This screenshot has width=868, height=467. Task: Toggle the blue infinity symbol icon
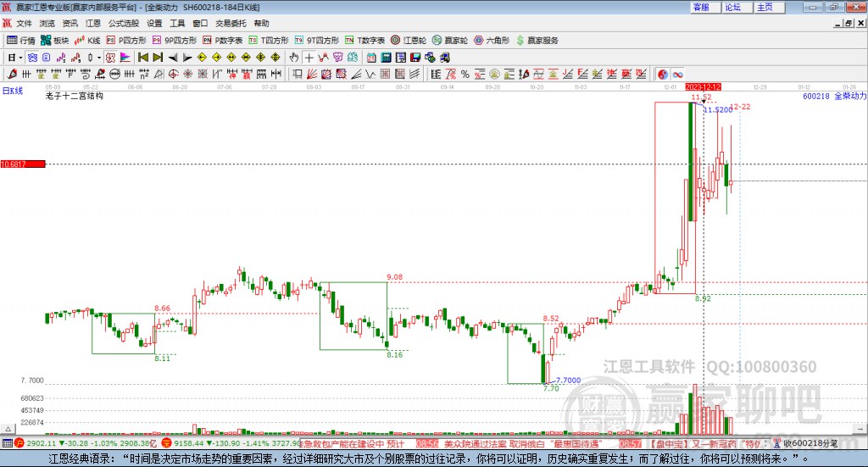click(677, 74)
